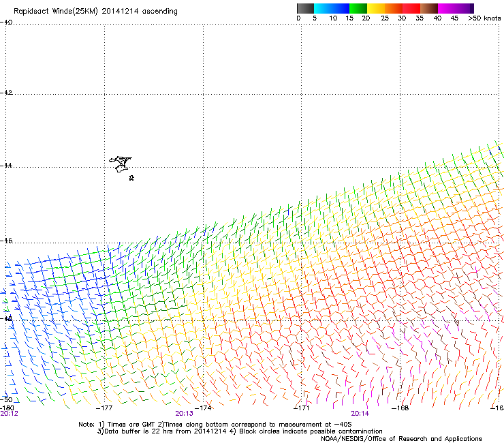Screen dimensions: 504x443
Task: Click the -168 longitude axis label
Action: 400,408
